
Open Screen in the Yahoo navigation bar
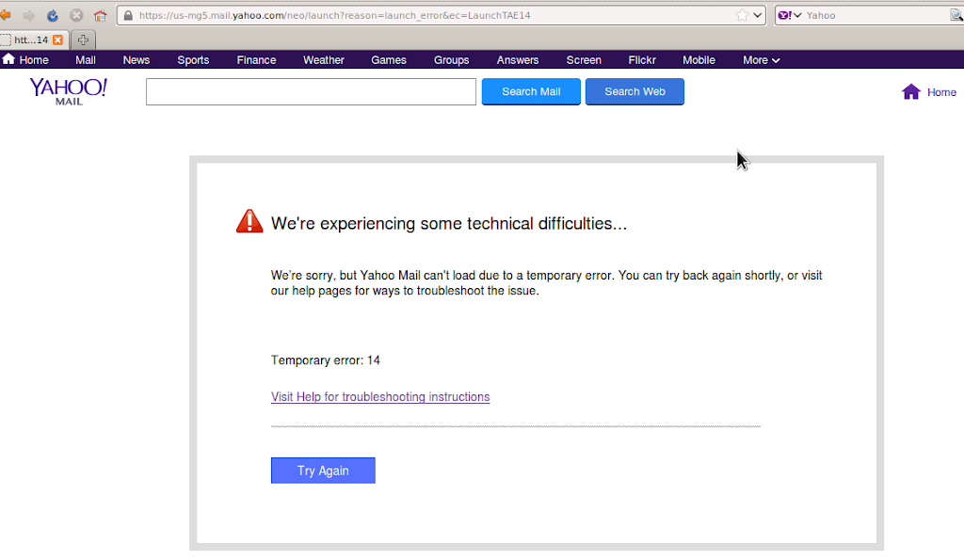click(584, 59)
